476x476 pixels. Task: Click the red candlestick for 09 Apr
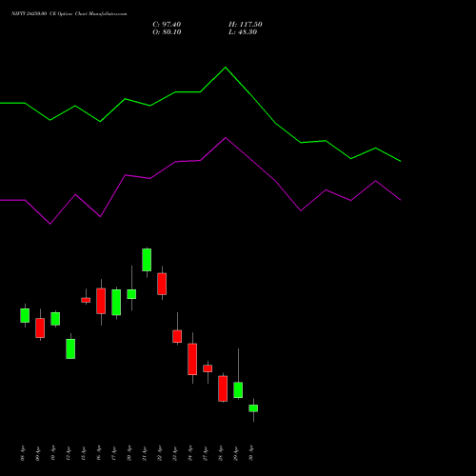point(40,327)
